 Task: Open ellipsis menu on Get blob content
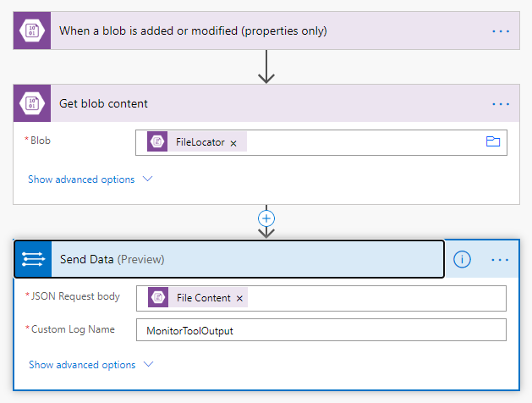click(x=501, y=104)
